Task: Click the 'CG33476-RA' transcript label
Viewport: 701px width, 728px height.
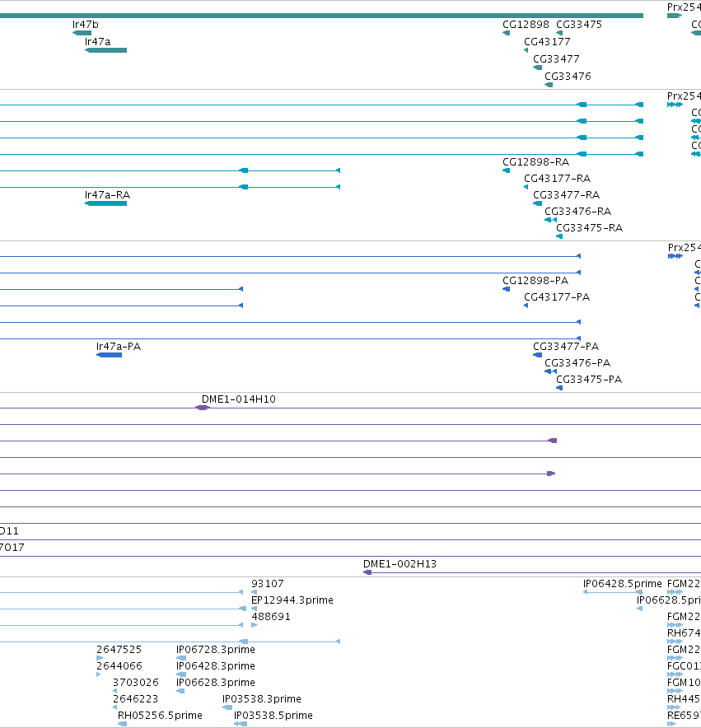Action: pos(578,212)
